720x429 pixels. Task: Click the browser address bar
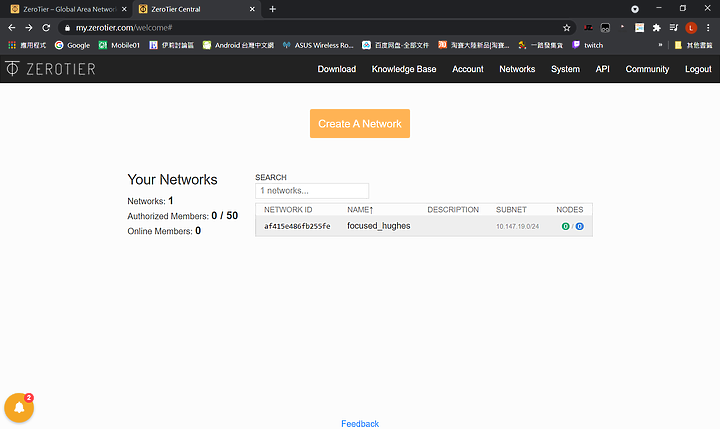point(315,28)
